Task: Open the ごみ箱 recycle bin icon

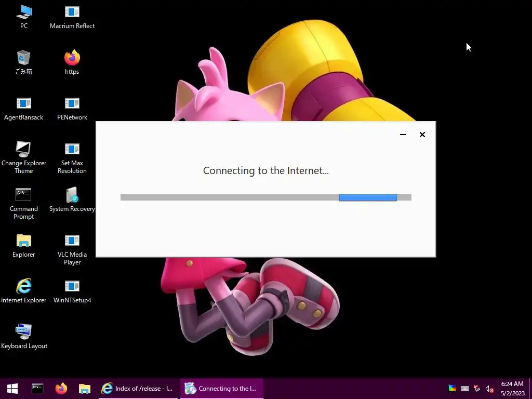Action: (24, 63)
